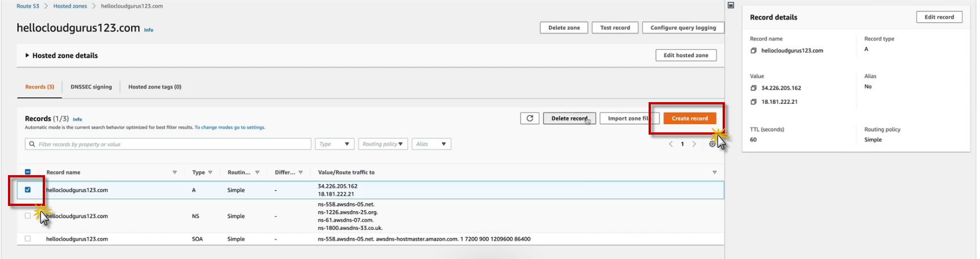
Task: Open the Routing policy filter dropdown
Action: point(383,144)
